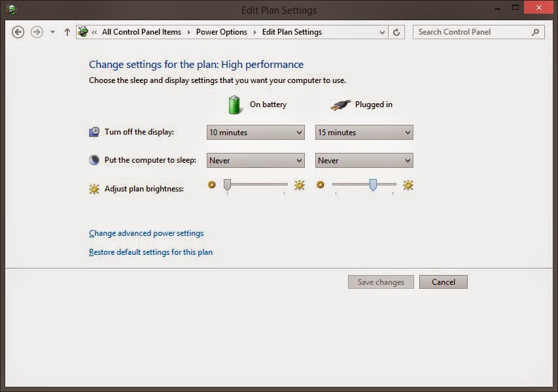The height and width of the screenshot is (392, 558).
Task: Go to Power Options breadcrumb
Action: [x=222, y=32]
